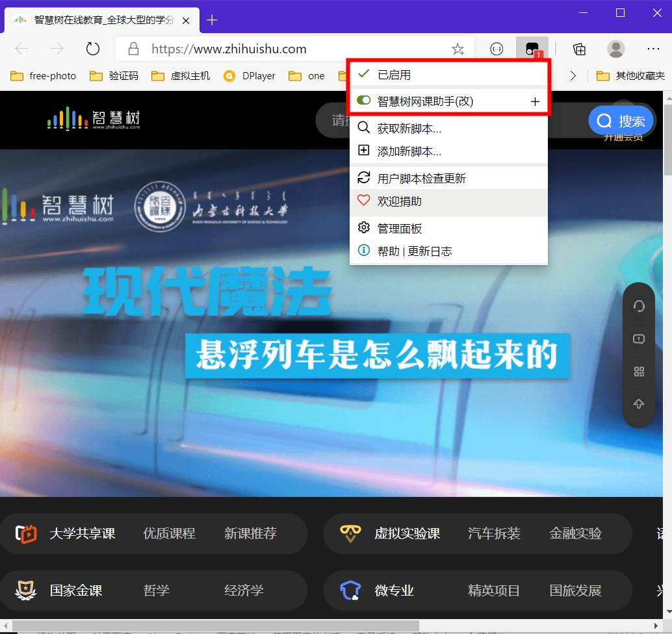Toggle the 已启用 enabled checkmark
The image size is (672, 634).
click(363, 73)
